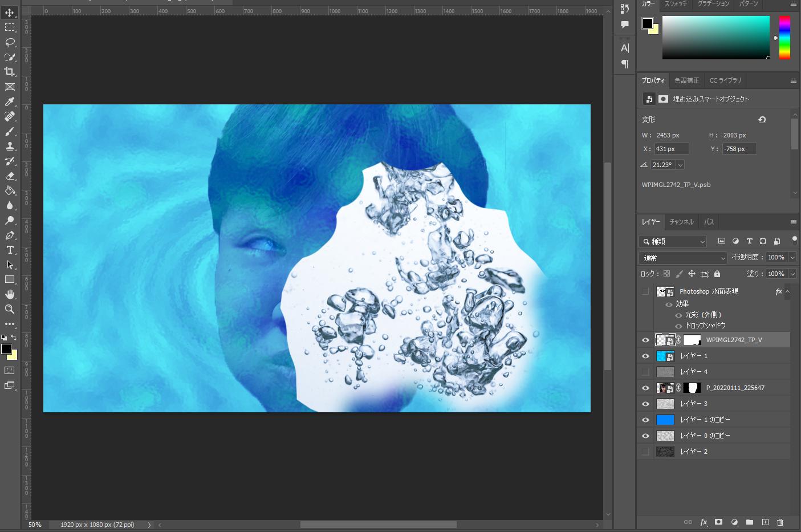
Task: Select the Eyedropper tool
Action: coord(10,101)
